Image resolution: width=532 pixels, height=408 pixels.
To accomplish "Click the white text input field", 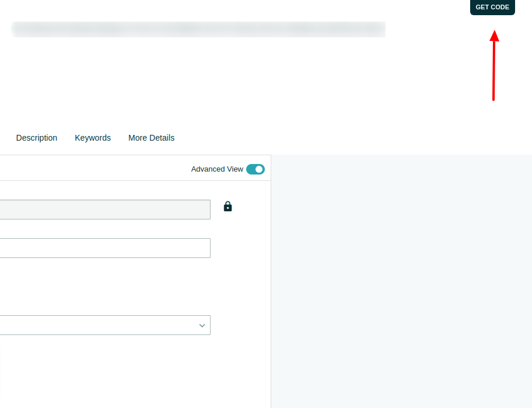I will tap(105, 248).
